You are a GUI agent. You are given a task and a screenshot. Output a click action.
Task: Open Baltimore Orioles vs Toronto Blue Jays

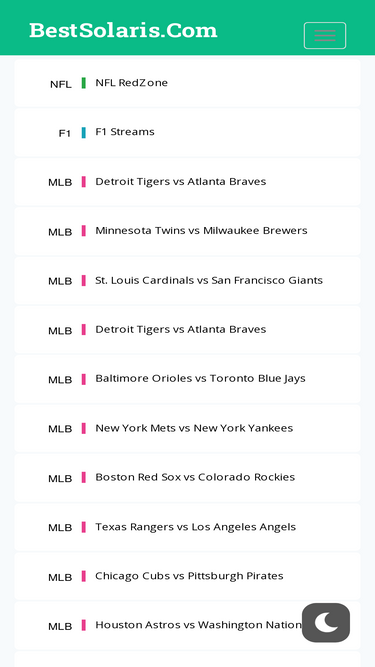[x=188, y=379]
